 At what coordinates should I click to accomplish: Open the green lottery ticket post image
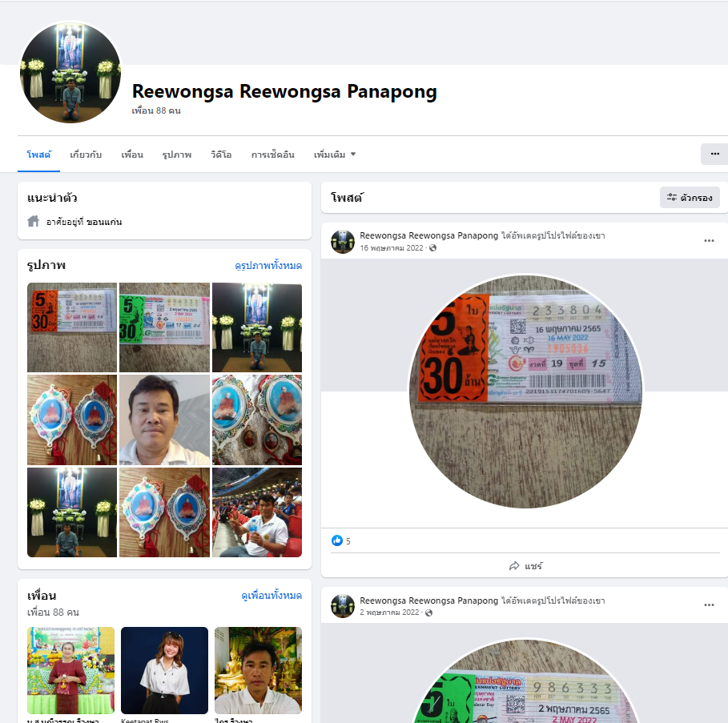[x=525, y=681]
